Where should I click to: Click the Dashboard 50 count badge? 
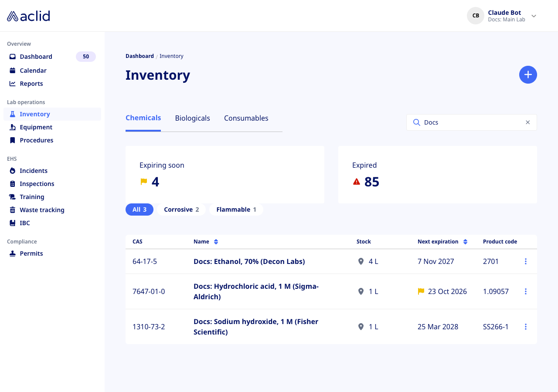[x=86, y=57]
